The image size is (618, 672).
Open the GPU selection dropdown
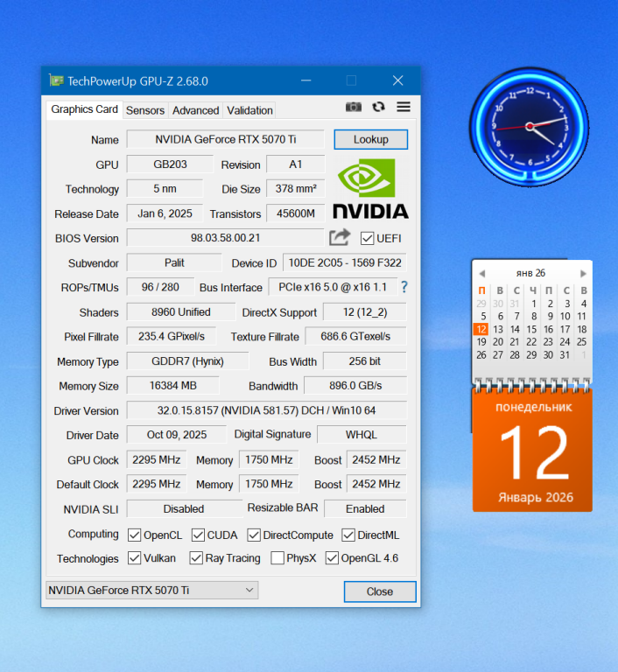pos(151,590)
